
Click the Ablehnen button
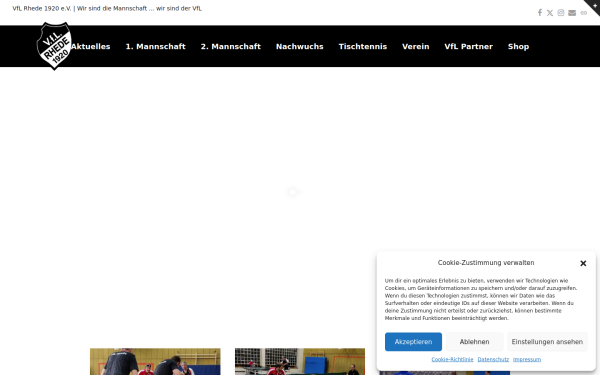474,342
